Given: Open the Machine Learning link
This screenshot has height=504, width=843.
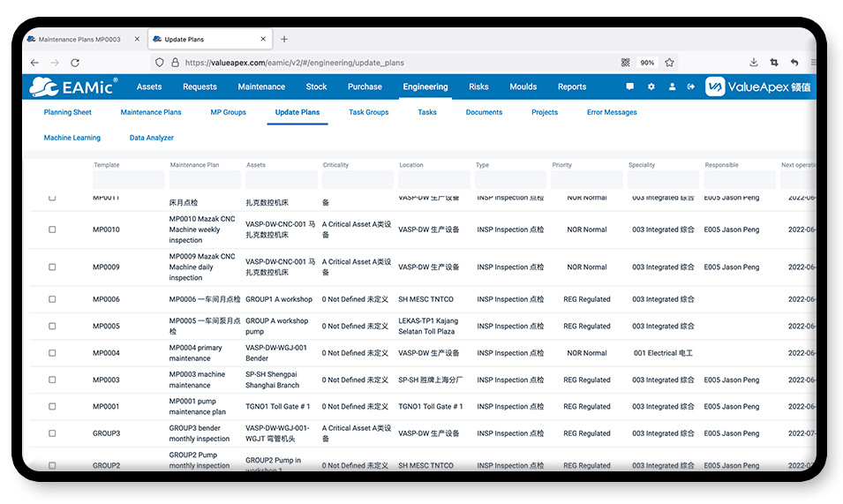Looking at the screenshot, I should point(72,138).
